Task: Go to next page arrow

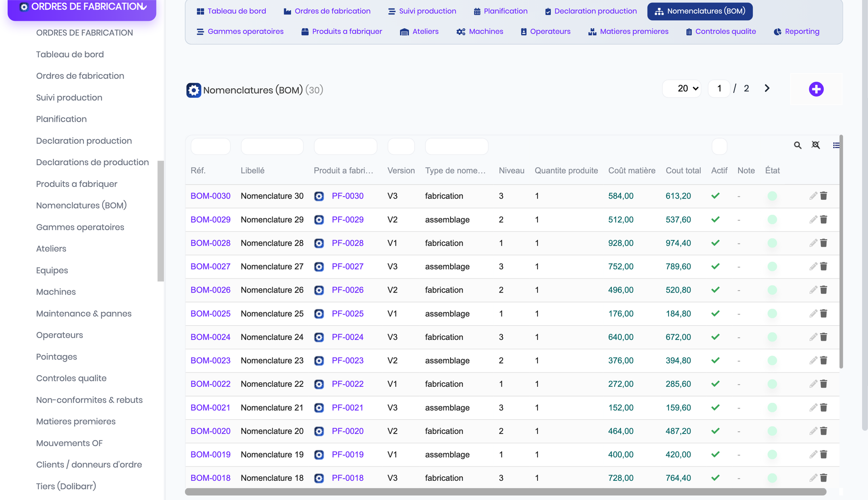Action: [767, 88]
